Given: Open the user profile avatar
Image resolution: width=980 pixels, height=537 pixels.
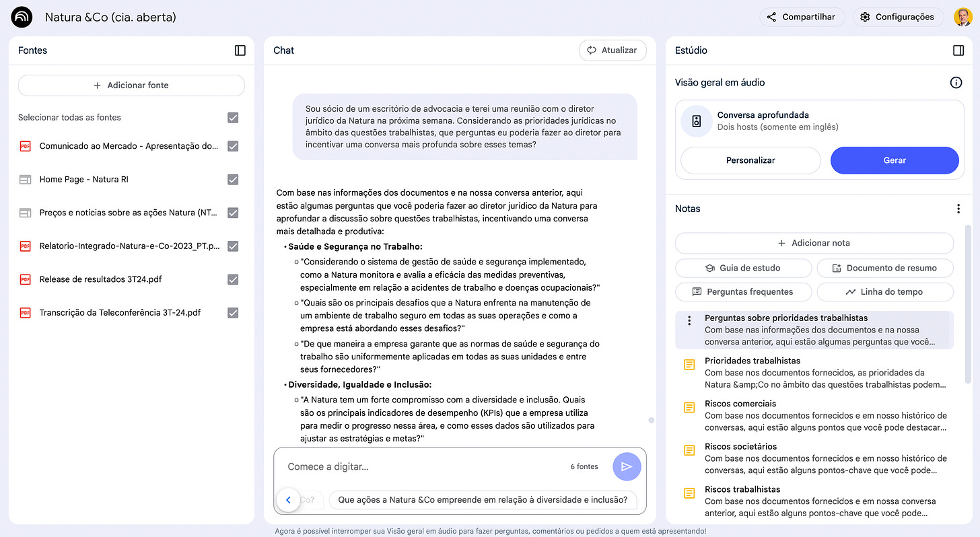Looking at the screenshot, I should pyautogui.click(x=963, y=17).
